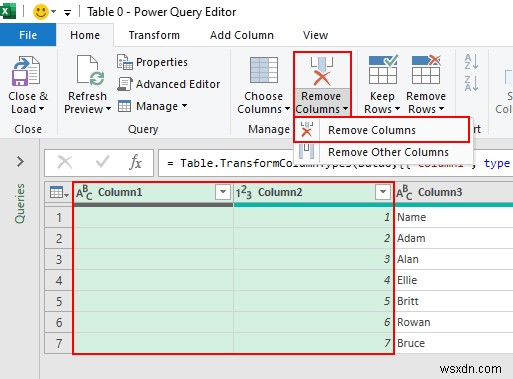This screenshot has width=513, height=379.
Task: Click the cell containing Name
Action: (x=454, y=217)
